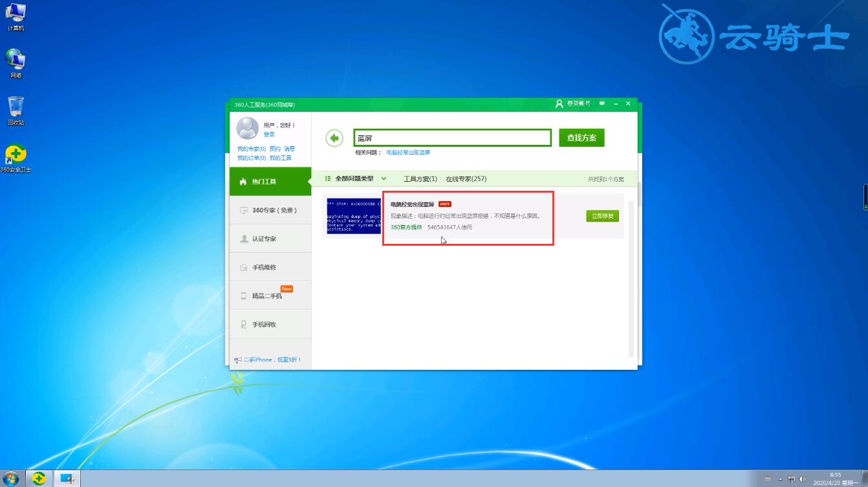
Task: Switch to the 在线专家(257) tab
Action: (x=466, y=179)
